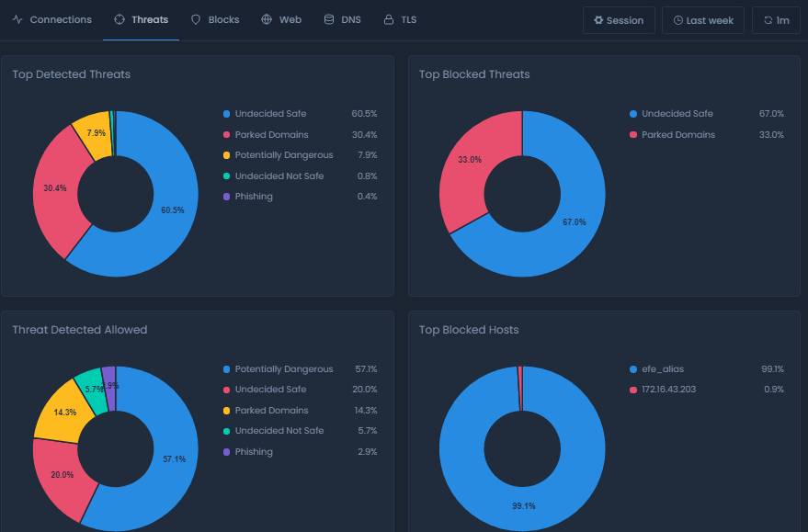
Task: Toggle the Phishing series in Top Detected Threats
Action: click(x=254, y=196)
